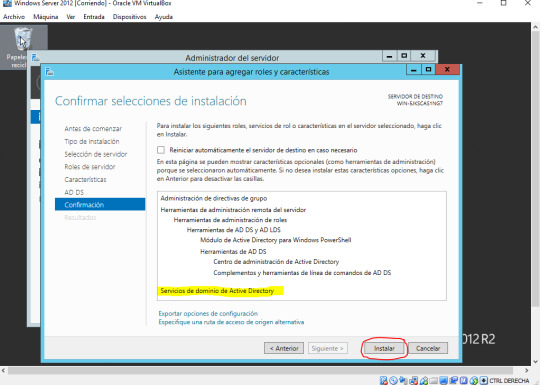
Task: Enable automatic restart of destination server
Action: pos(161,150)
